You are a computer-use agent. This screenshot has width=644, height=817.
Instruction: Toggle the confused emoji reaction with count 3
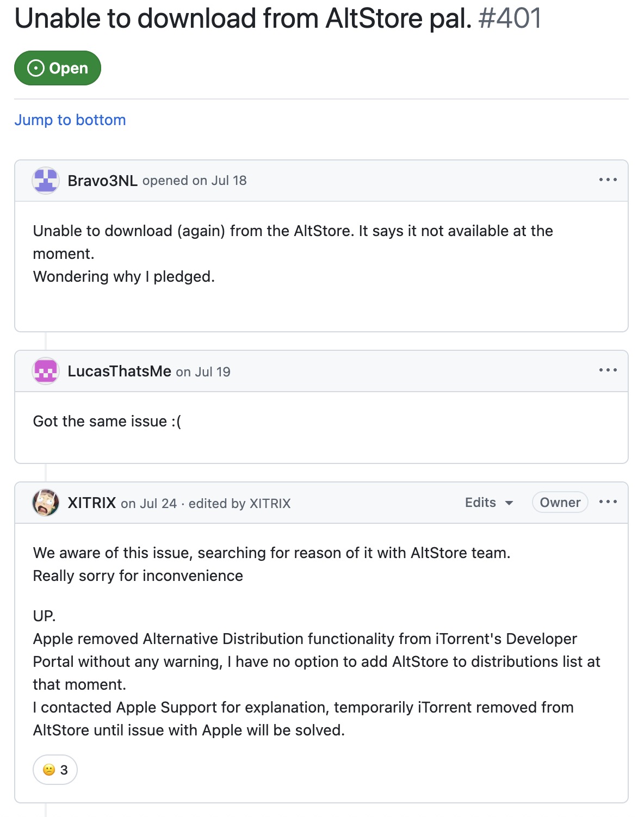pos(55,770)
